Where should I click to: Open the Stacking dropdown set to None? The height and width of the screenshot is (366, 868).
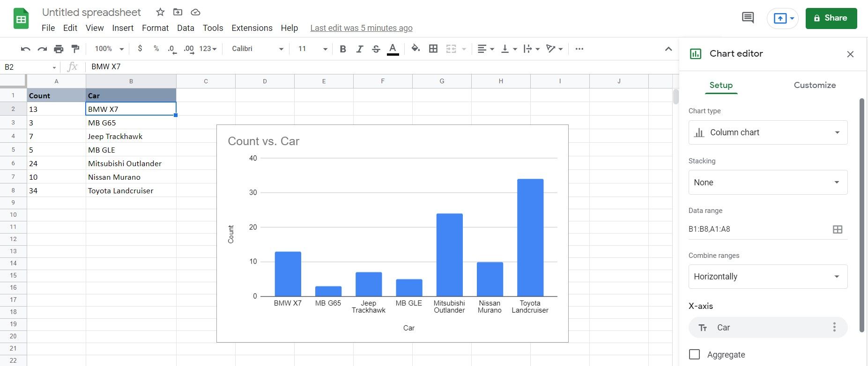(x=768, y=183)
